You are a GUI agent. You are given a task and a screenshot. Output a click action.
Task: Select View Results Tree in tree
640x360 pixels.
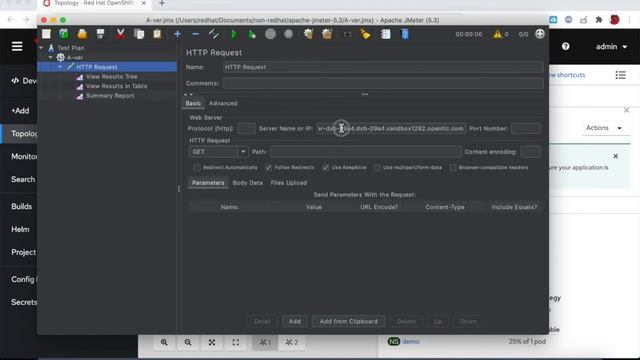(111, 77)
